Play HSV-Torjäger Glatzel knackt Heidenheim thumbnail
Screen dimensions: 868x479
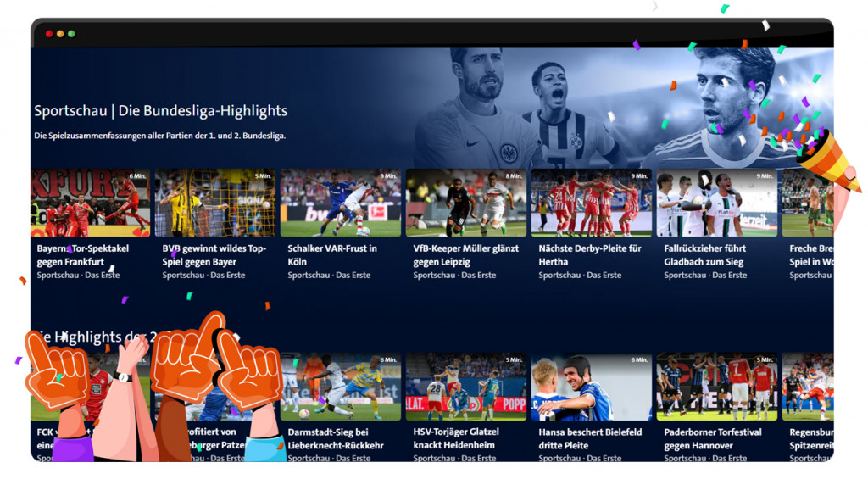466,387
